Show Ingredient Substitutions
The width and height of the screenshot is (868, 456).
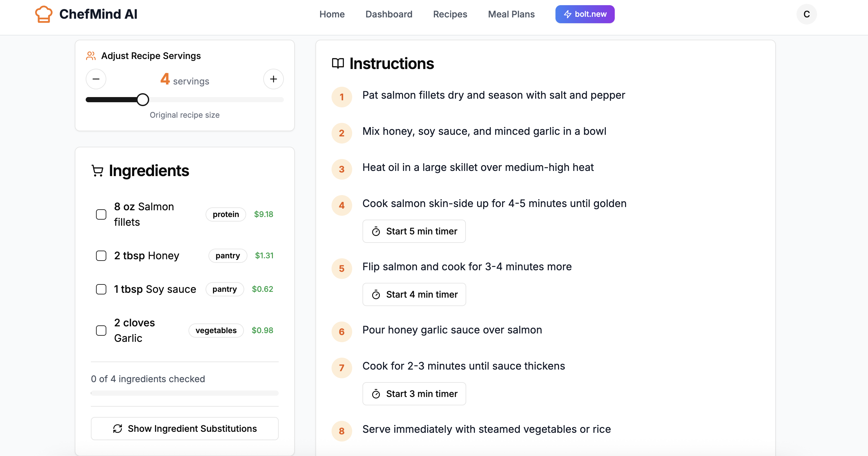tap(185, 428)
